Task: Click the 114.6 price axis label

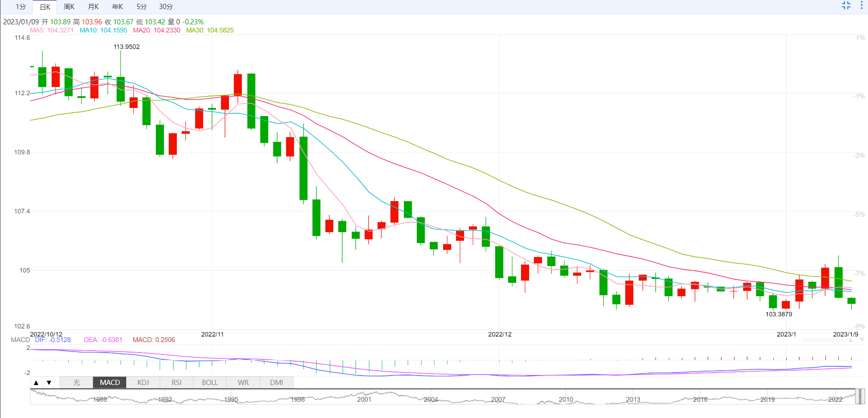Action: tap(22, 38)
